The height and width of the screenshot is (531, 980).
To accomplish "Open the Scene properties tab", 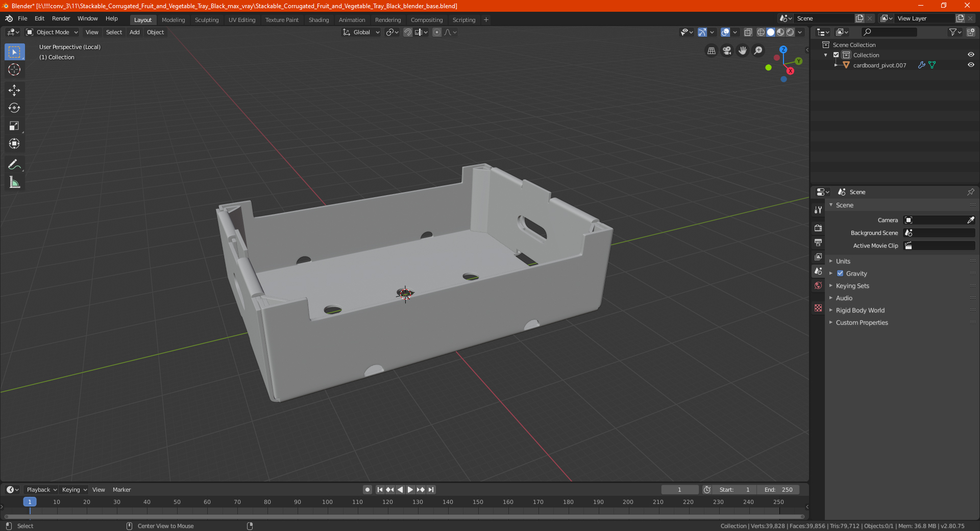I will coord(818,271).
